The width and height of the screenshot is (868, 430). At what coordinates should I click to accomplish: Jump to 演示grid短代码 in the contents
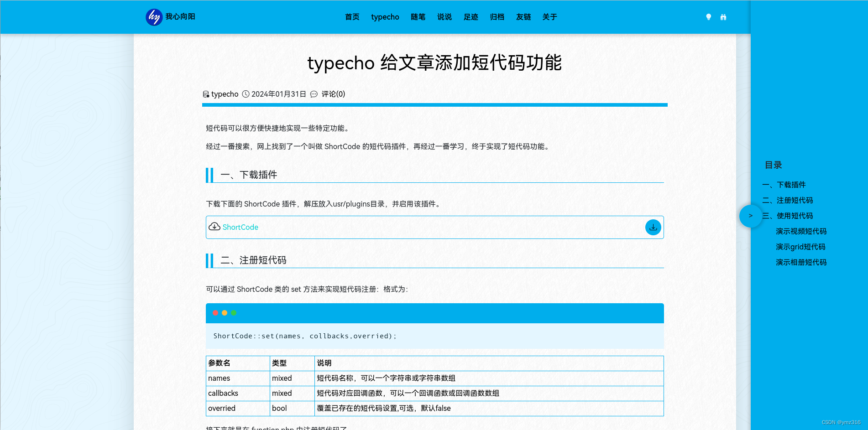pos(800,247)
